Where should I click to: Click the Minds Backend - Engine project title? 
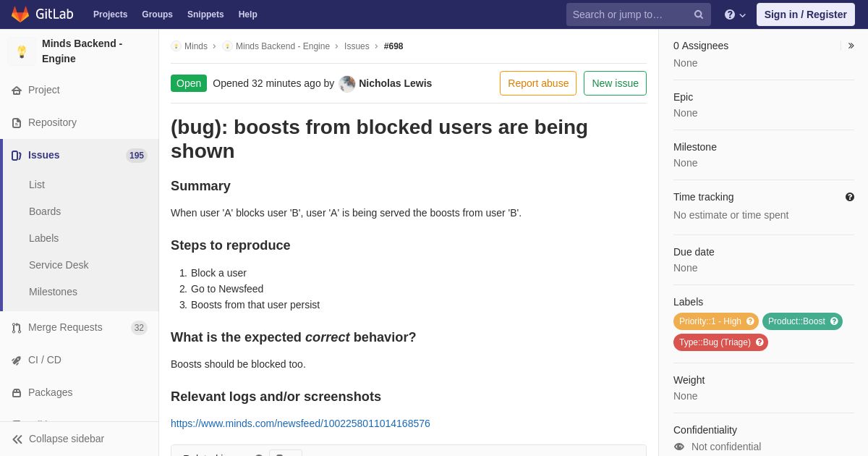click(x=82, y=51)
